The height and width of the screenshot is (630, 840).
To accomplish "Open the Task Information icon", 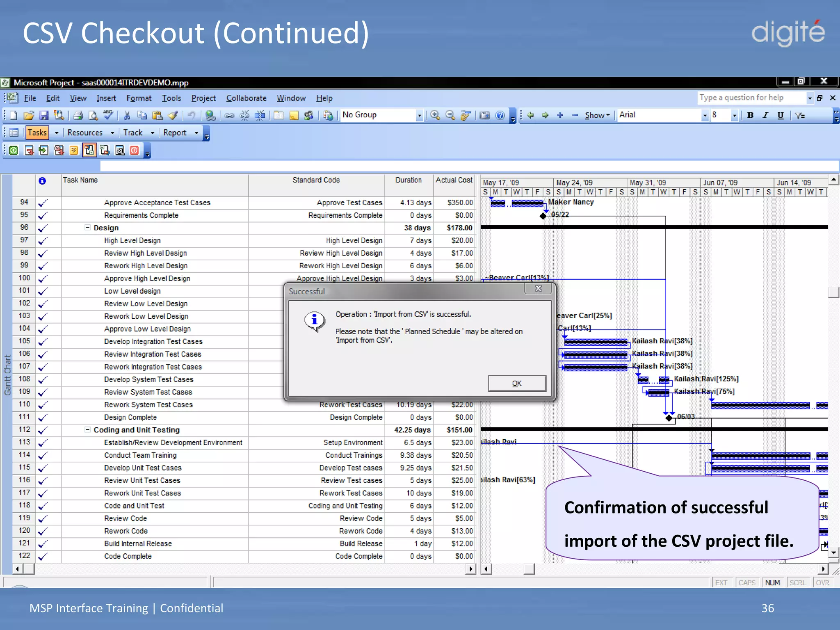I will (x=279, y=115).
